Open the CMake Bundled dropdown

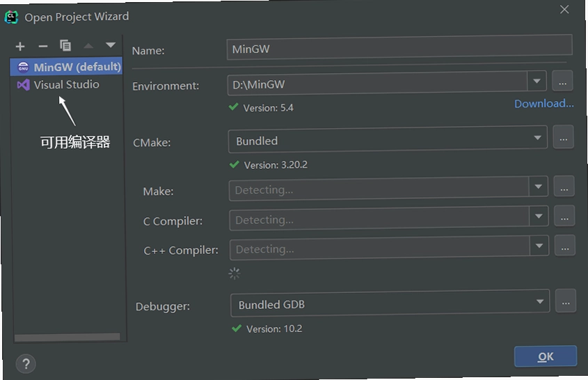tap(388, 140)
